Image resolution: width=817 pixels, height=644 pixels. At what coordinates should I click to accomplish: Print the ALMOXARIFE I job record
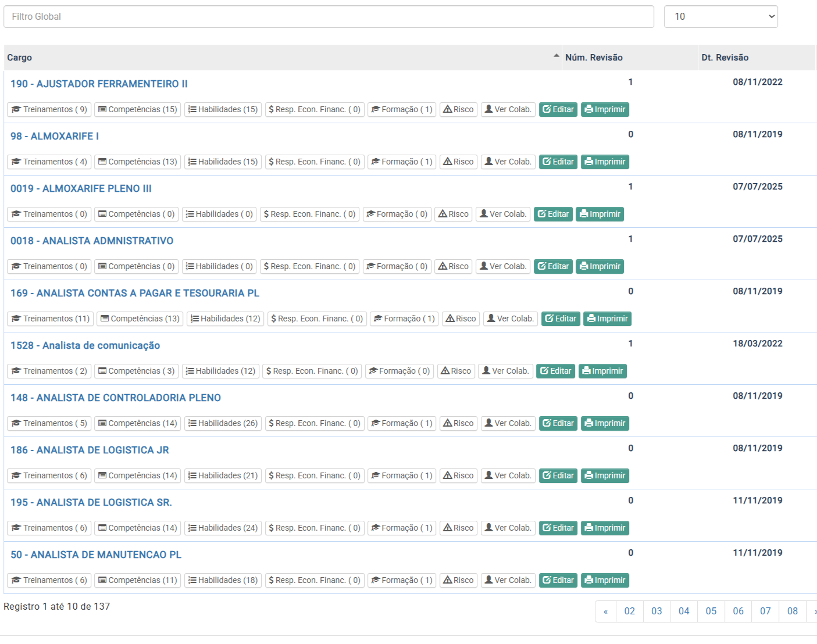pos(605,162)
